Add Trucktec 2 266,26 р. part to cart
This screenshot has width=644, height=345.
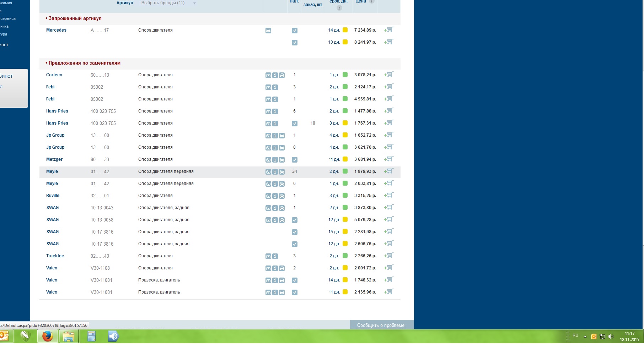[x=389, y=256]
